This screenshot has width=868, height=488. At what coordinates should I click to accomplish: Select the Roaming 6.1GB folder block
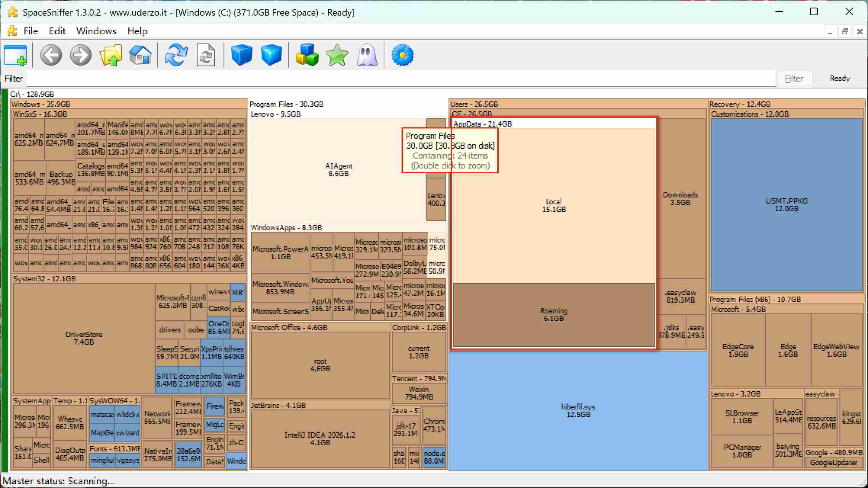coord(554,315)
